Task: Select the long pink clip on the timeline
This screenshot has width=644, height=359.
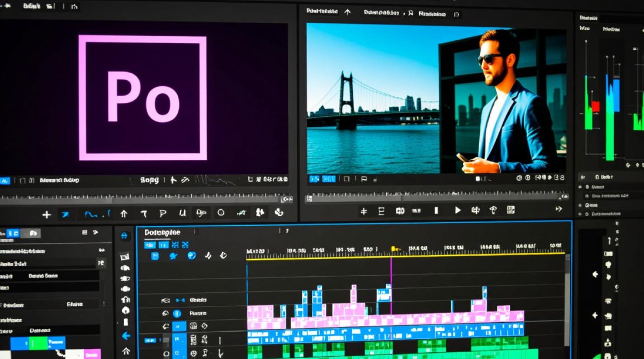Action: coord(407,319)
